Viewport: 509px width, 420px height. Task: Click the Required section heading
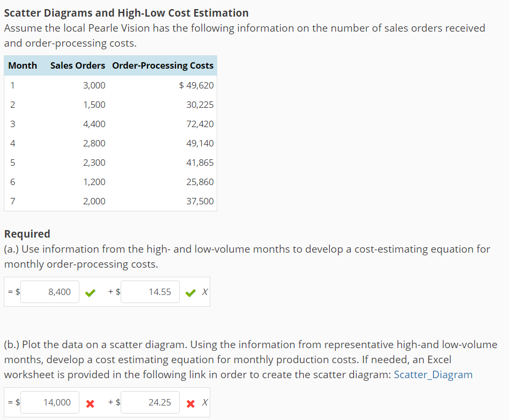(x=27, y=234)
